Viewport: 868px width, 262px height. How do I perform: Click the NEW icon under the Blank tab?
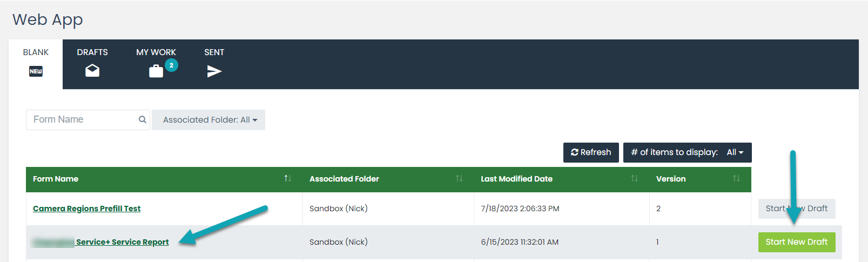coord(36,71)
